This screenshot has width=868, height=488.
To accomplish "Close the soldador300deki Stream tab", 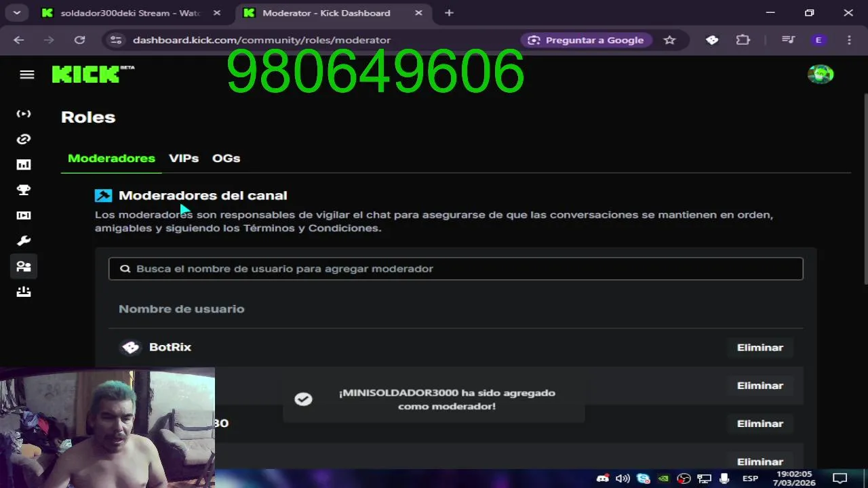I will 216,13.
